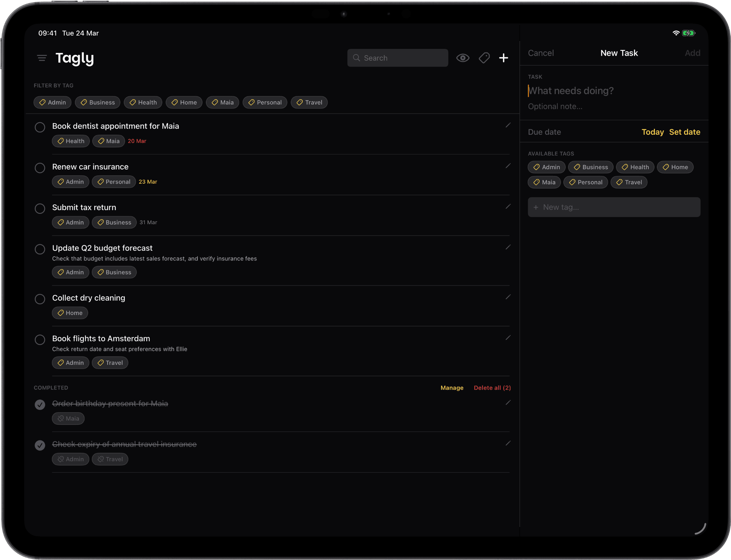Click the search magnifier icon
Image resolution: width=731 pixels, height=560 pixels.
[356, 58]
